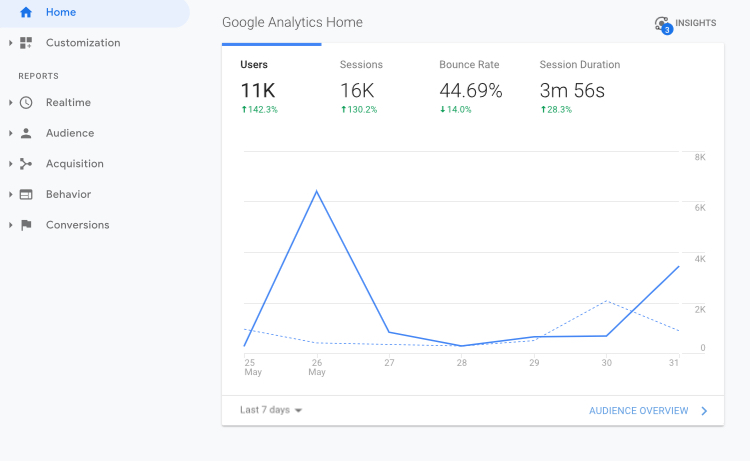This screenshot has width=750, height=461.
Task: Click the REPORTS section heading
Action: [38, 76]
